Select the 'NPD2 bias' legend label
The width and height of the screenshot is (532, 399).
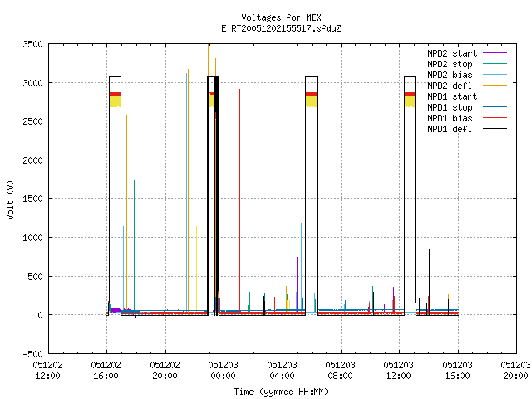(450, 75)
